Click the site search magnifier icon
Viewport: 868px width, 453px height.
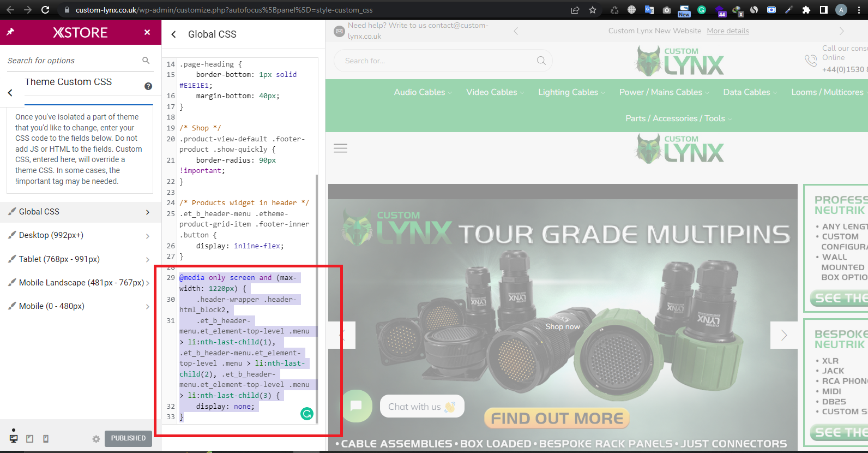tap(541, 61)
